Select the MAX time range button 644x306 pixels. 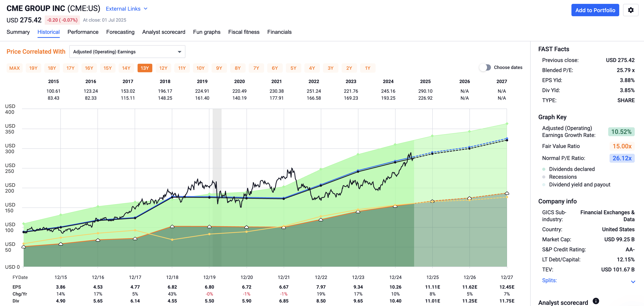(15, 68)
